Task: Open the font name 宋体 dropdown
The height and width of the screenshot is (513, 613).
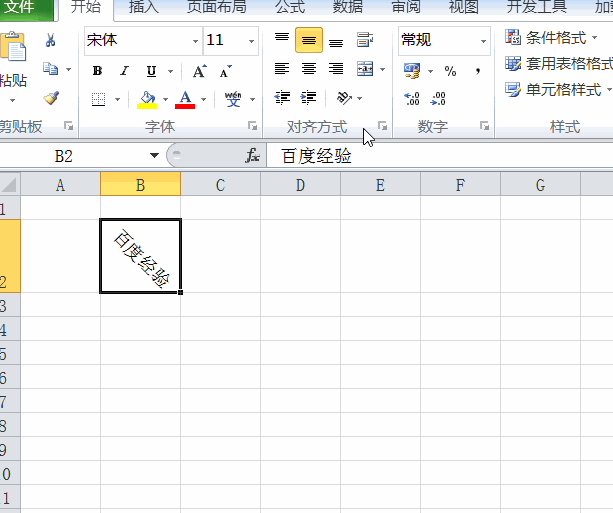Action: [x=195, y=41]
